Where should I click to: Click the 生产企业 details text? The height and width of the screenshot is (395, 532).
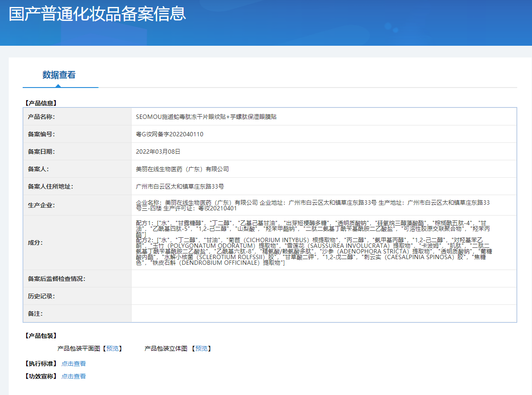(x=313, y=205)
